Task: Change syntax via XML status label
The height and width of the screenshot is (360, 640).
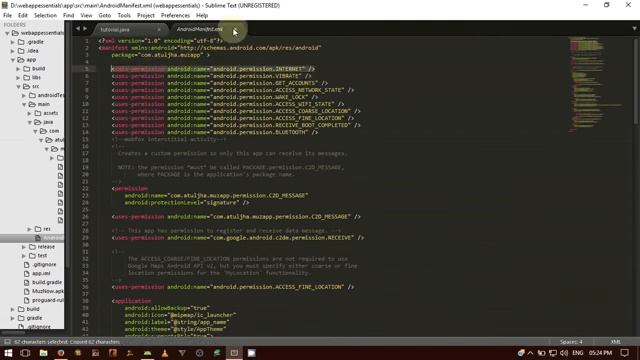Action: 616,342
